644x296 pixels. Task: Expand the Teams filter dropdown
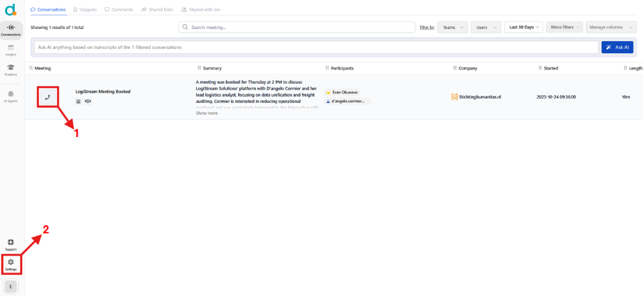[452, 27]
